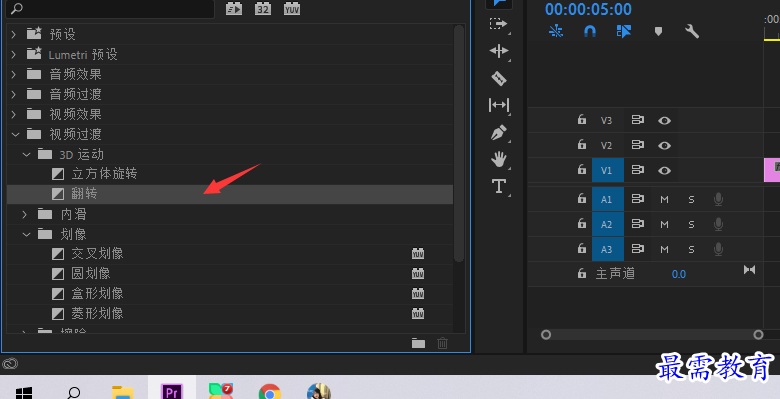Click the Accelerated Effects filter icon
Image resolution: width=780 pixels, height=399 pixels.
[234, 8]
